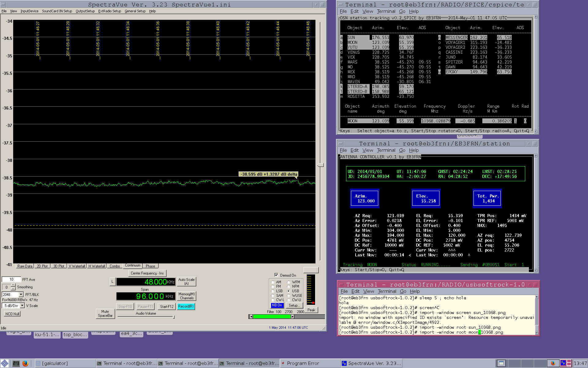Click the FFT Ave input field
Image resolution: width=588 pixels, height=368 pixels.
click(x=11, y=279)
